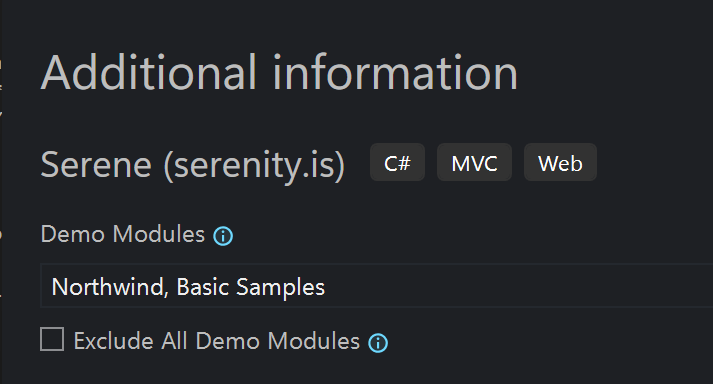Viewport: 713px width, 384px height.
Task: Click the word information in page title
Action: (395, 73)
